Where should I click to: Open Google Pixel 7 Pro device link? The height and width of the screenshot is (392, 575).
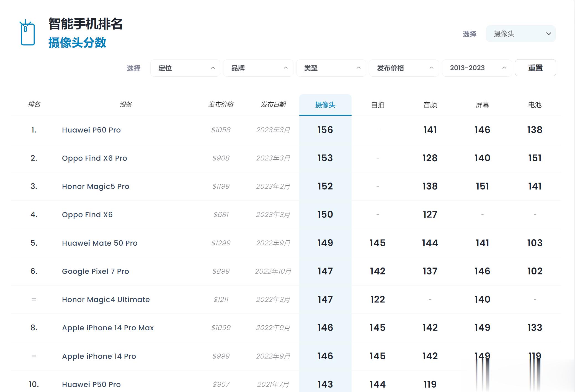point(96,271)
